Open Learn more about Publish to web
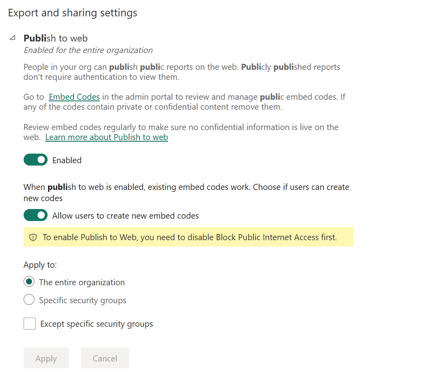439x377 pixels. [107, 137]
